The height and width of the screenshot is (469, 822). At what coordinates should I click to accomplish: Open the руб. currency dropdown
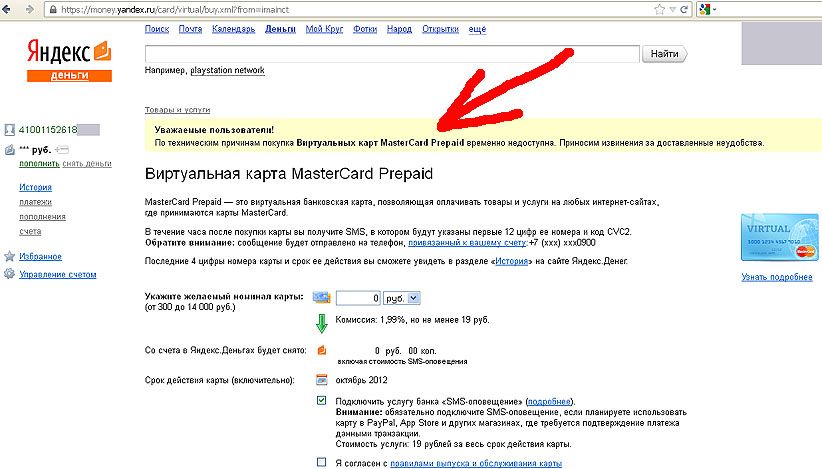coord(402,298)
